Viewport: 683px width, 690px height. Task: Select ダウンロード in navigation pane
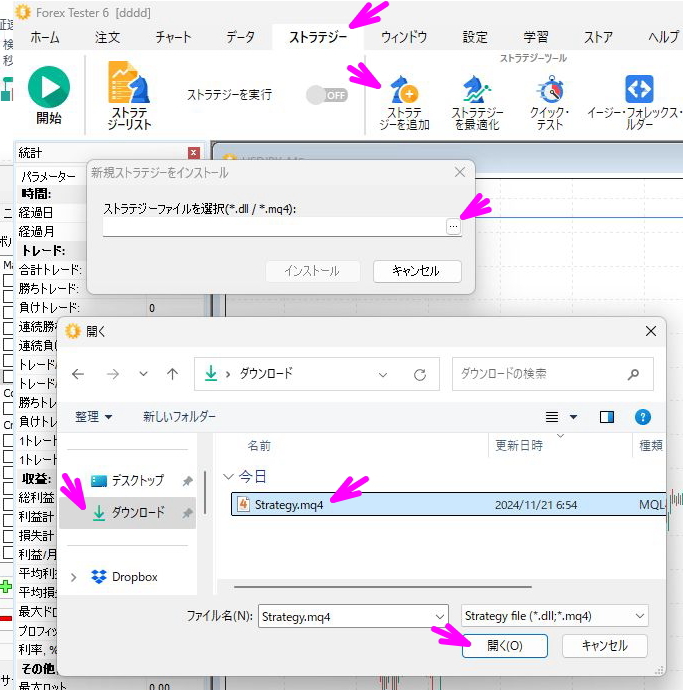(x=128, y=513)
